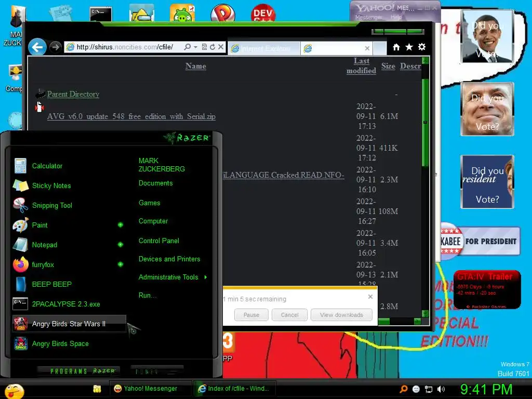Expand Paint jump list green dot
The width and height of the screenshot is (532, 399).
(x=121, y=225)
